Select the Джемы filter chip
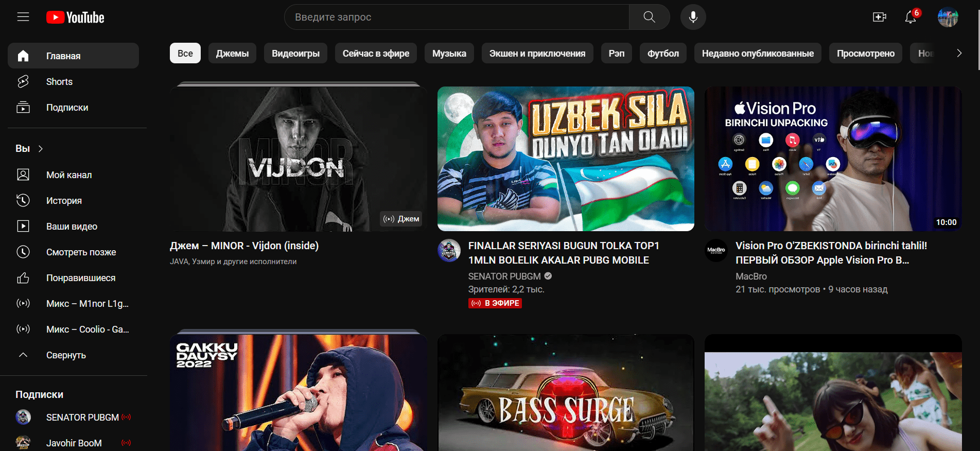The width and height of the screenshot is (980, 451). (232, 53)
